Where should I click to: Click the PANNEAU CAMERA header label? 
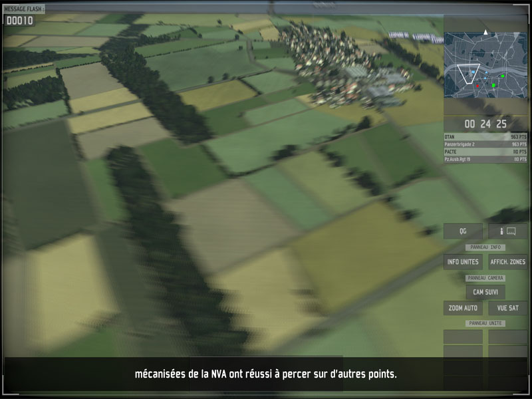click(485, 278)
